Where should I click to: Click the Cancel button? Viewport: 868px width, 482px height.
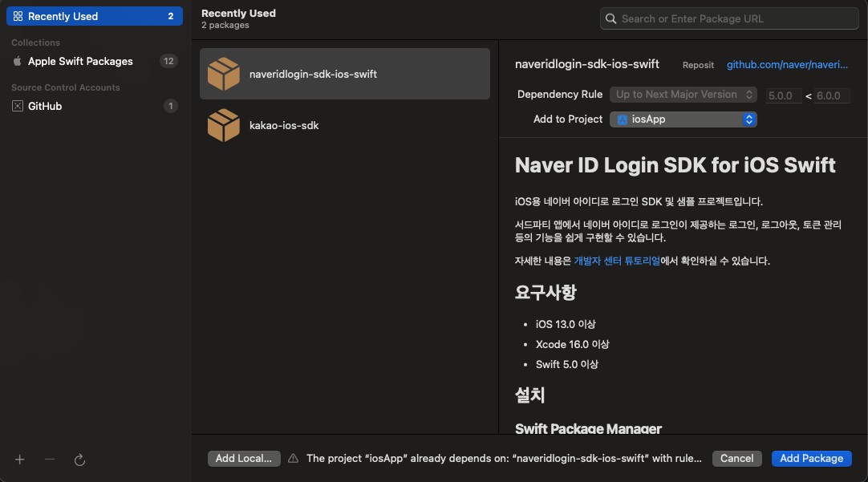[x=736, y=459]
